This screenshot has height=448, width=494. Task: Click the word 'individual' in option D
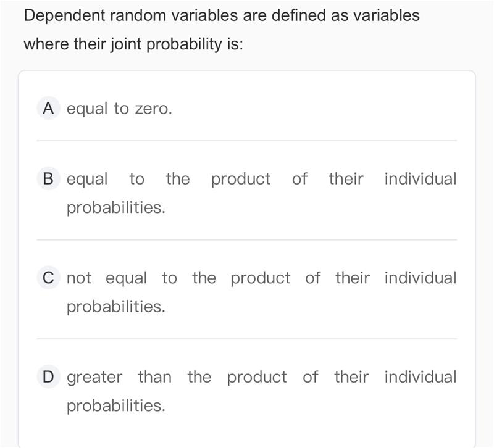pos(421,376)
